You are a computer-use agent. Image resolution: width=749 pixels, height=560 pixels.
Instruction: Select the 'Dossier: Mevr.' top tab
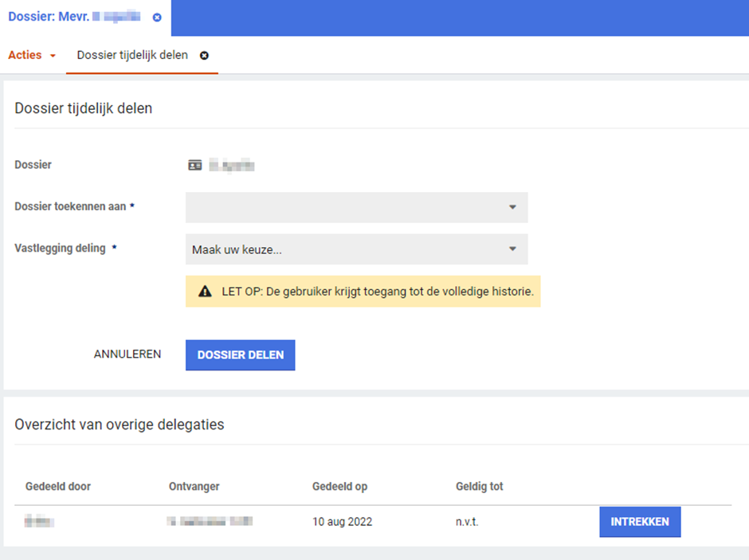tap(74, 17)
